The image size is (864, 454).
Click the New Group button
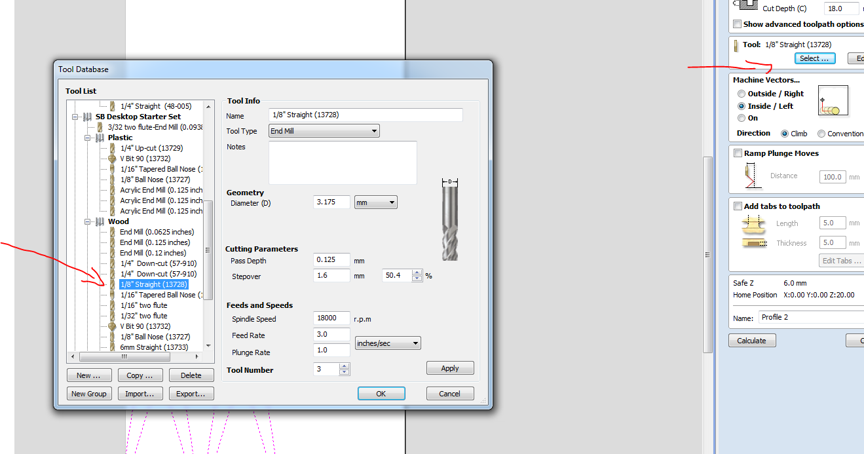(89, 393)
